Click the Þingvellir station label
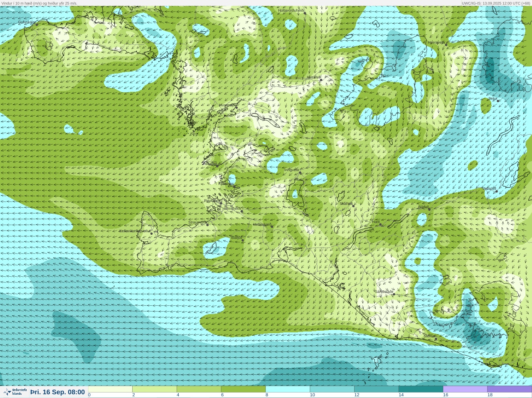 coord(292,170)
